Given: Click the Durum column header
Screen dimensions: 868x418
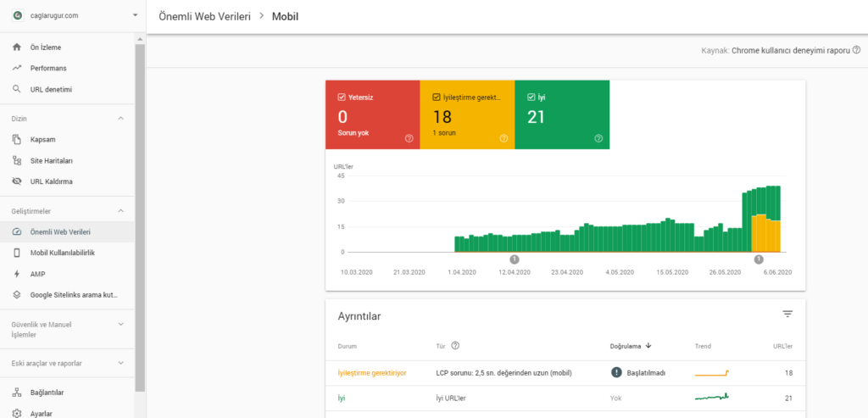Looking at the screenshot, I should coord(347,347).
